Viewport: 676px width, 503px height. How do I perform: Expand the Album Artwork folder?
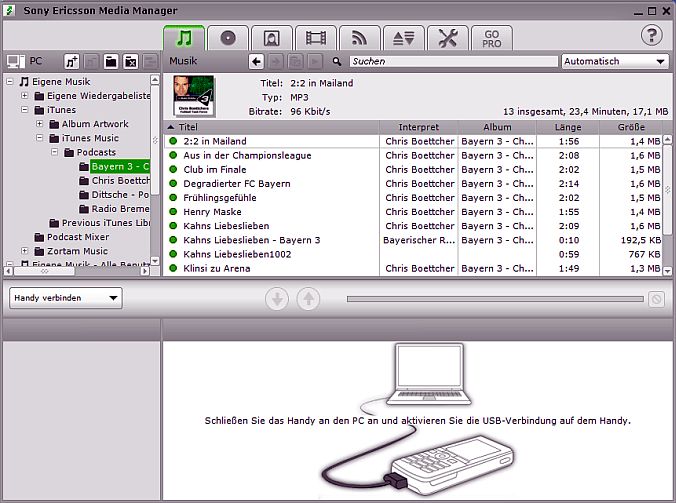coord(39,124)
